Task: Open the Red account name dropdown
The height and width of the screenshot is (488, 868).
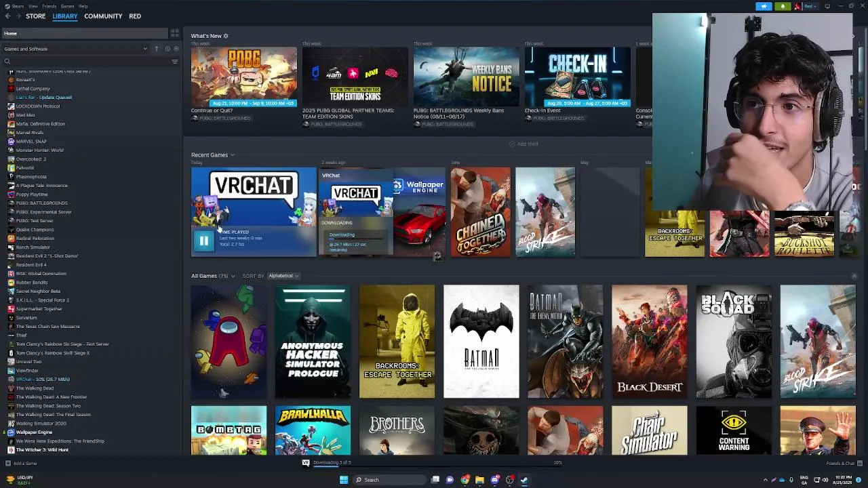Action: pyautogui.click(x=810, y=6)
